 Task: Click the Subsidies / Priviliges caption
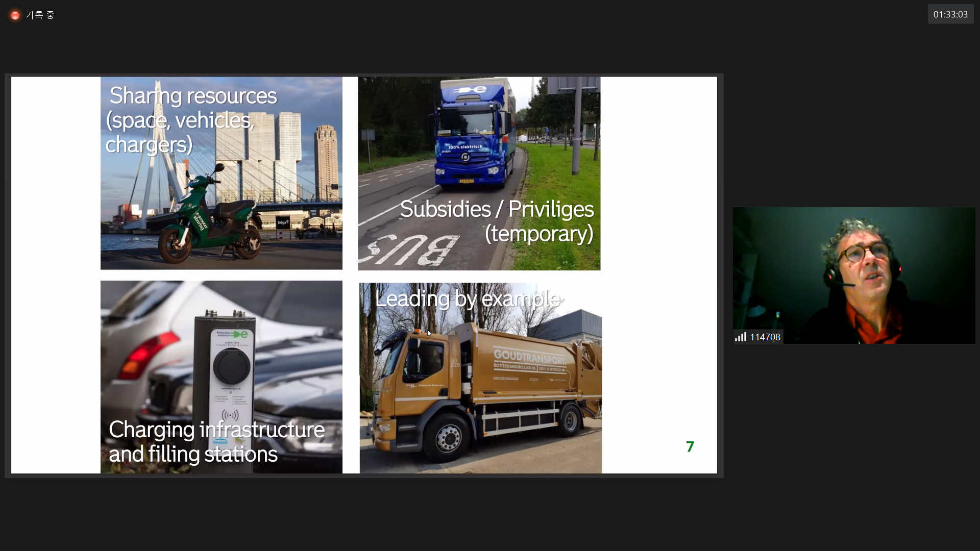point(497,221)
